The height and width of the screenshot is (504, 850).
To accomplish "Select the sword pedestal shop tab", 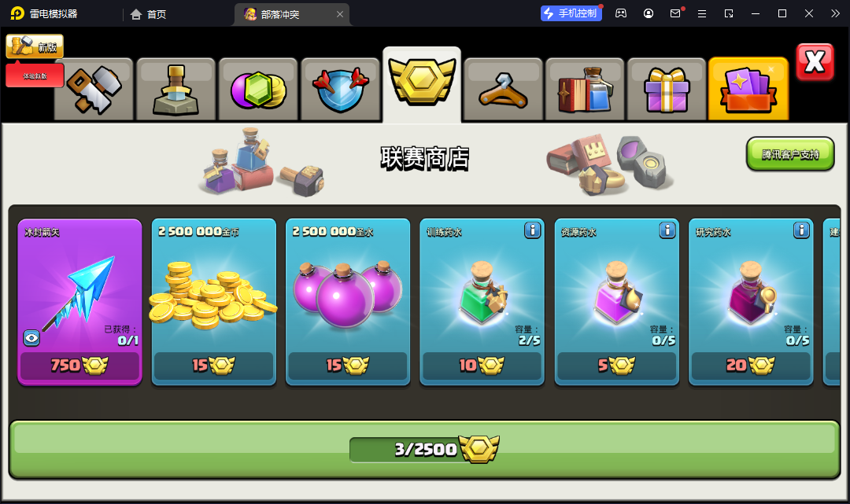I will 176,90.
